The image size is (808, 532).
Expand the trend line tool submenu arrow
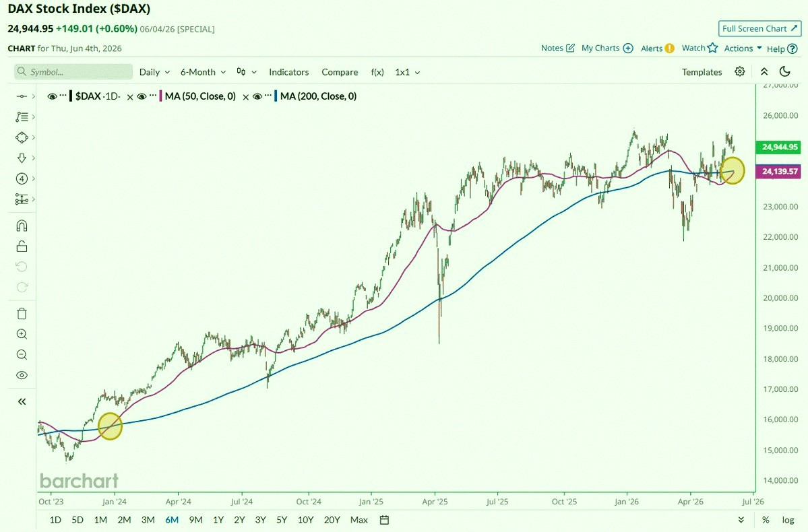[x=34, y=96]
